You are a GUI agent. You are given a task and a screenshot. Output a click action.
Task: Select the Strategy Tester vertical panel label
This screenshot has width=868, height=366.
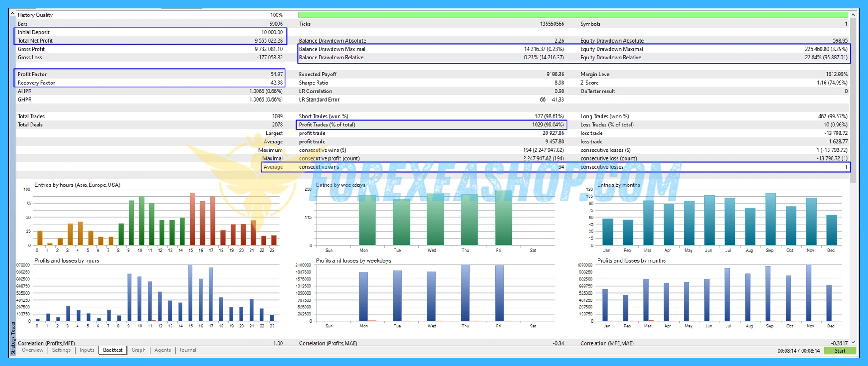coord(12,338)
